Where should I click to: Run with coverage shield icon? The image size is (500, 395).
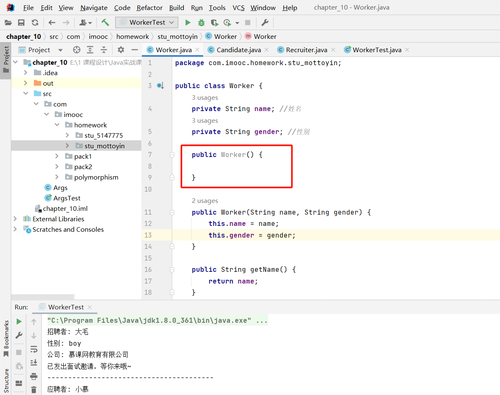coord(215,23)
